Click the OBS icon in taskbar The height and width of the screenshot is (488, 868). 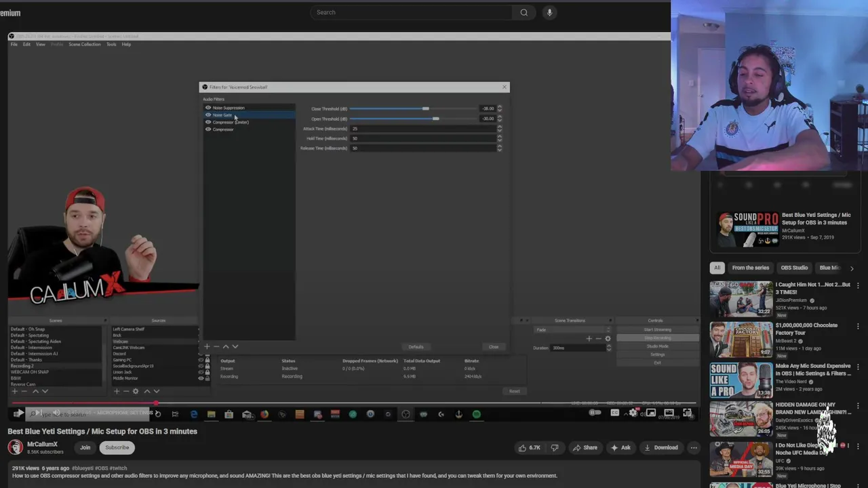406,414
